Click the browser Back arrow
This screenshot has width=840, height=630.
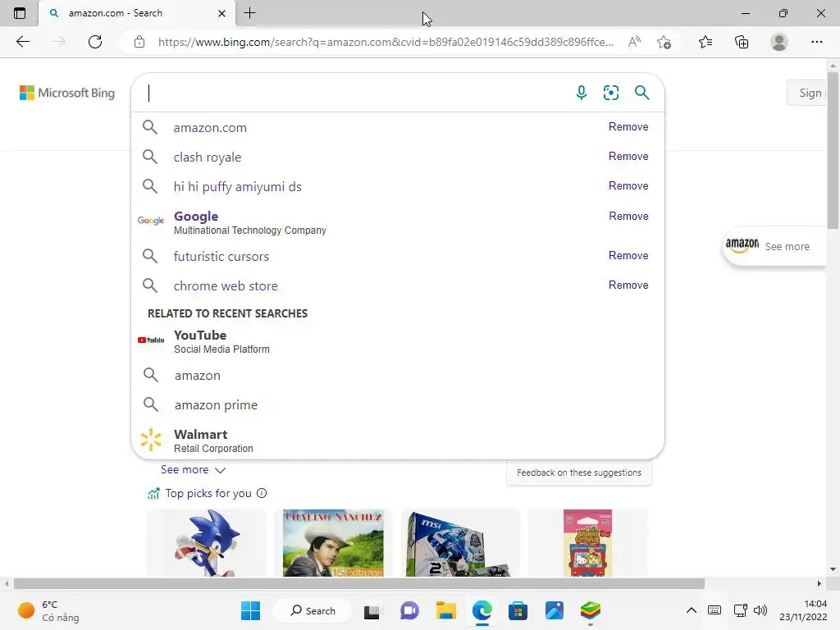22,42
